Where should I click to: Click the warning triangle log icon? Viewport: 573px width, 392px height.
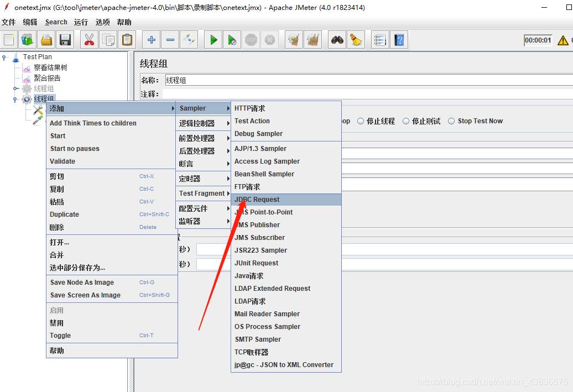[563, 40]
